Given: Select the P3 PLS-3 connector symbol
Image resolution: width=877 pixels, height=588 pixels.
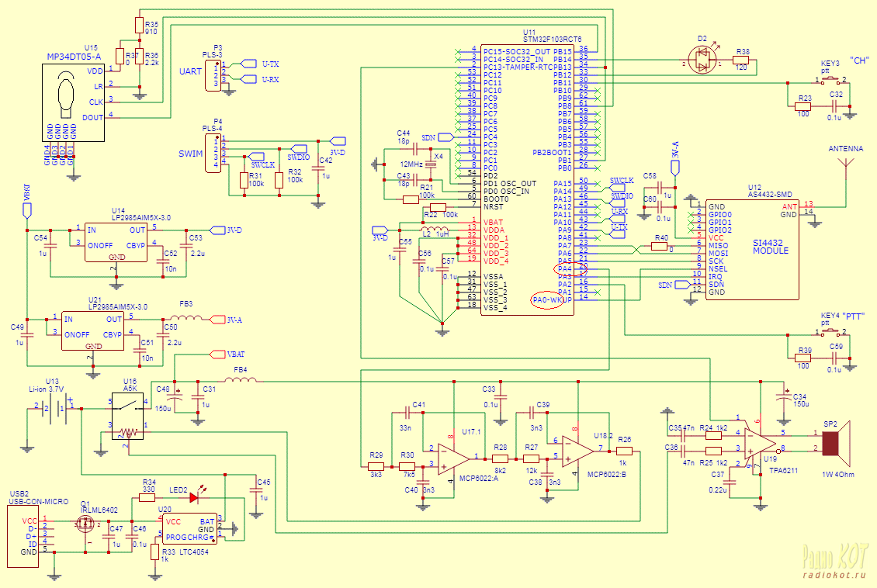Looking at the screenshot, I should tap(213, 74).
